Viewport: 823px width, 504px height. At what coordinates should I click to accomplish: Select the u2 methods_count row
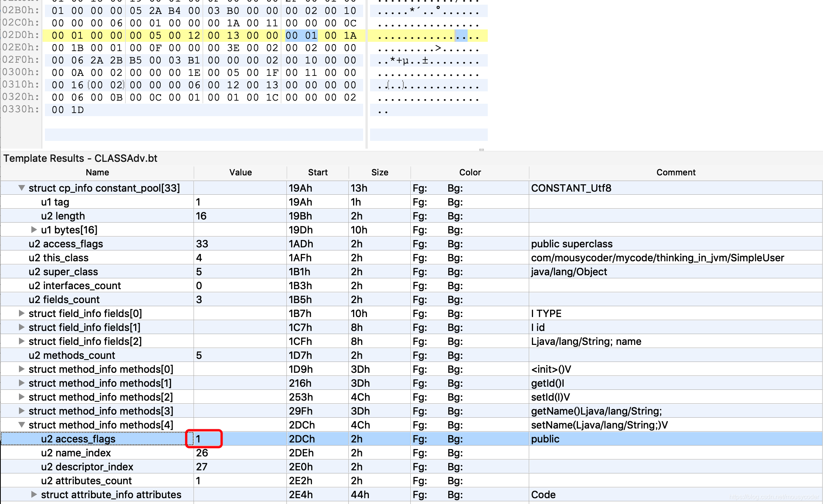(x=72, y=355)
